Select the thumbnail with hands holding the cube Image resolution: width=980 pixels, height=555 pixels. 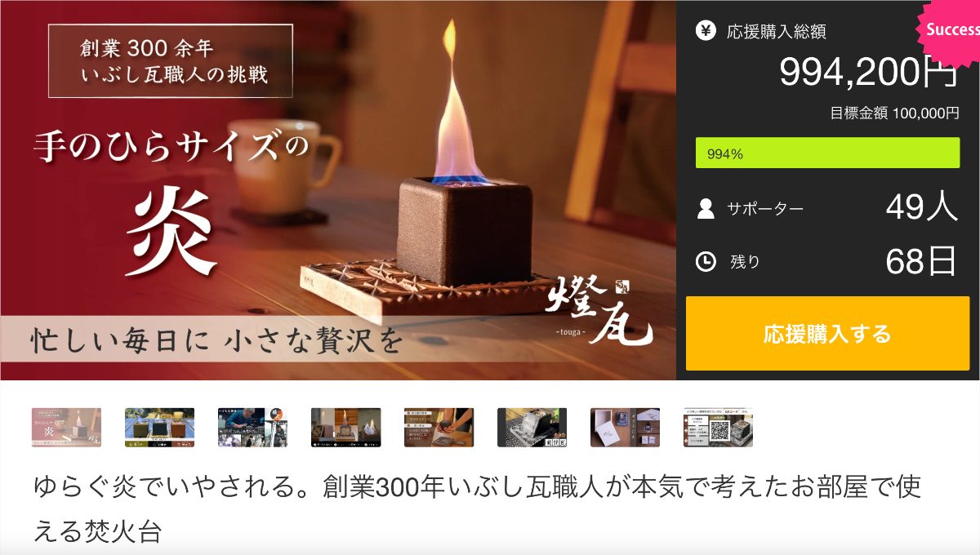coord(439,428)
